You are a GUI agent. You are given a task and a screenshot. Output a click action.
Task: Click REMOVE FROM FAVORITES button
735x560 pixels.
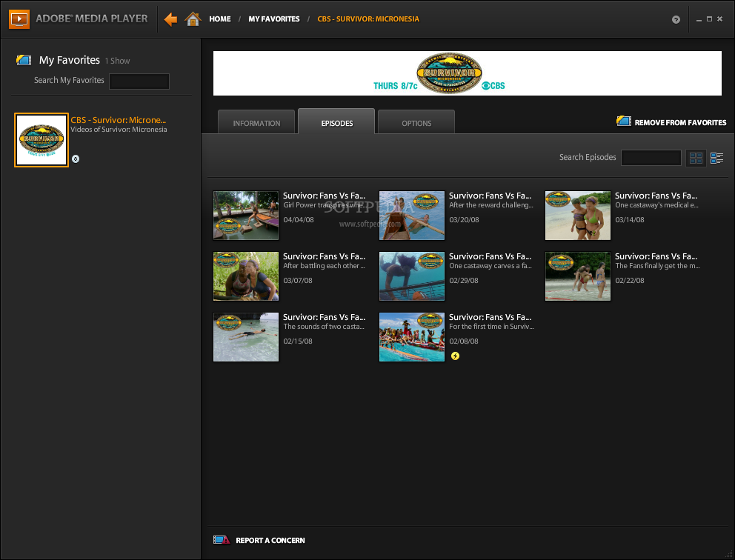point(671,121)
